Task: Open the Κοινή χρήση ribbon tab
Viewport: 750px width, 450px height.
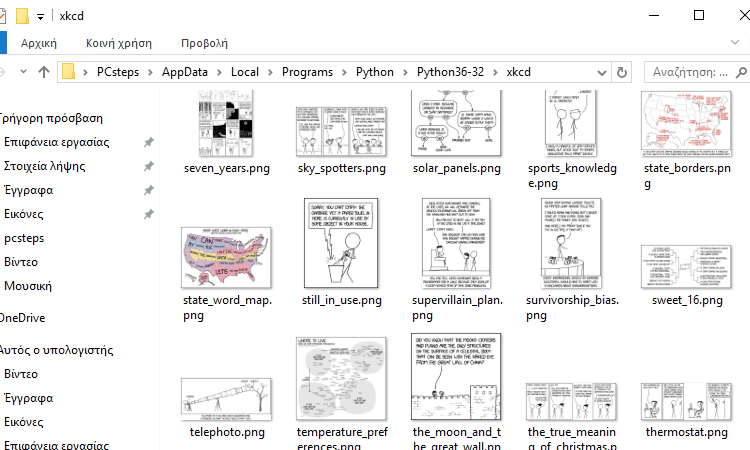Action: [x=119, y=43]
